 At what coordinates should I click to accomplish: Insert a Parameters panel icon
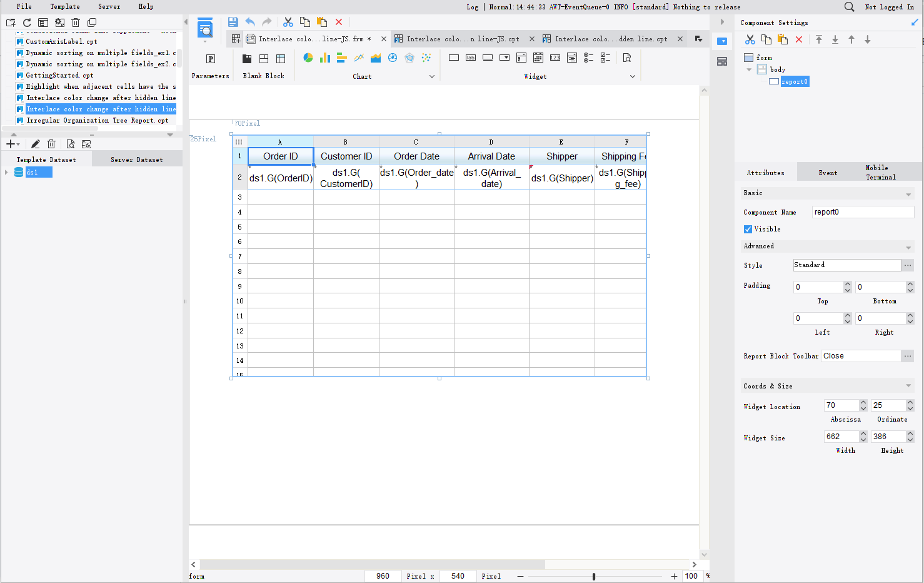click(x=211, y=59)
